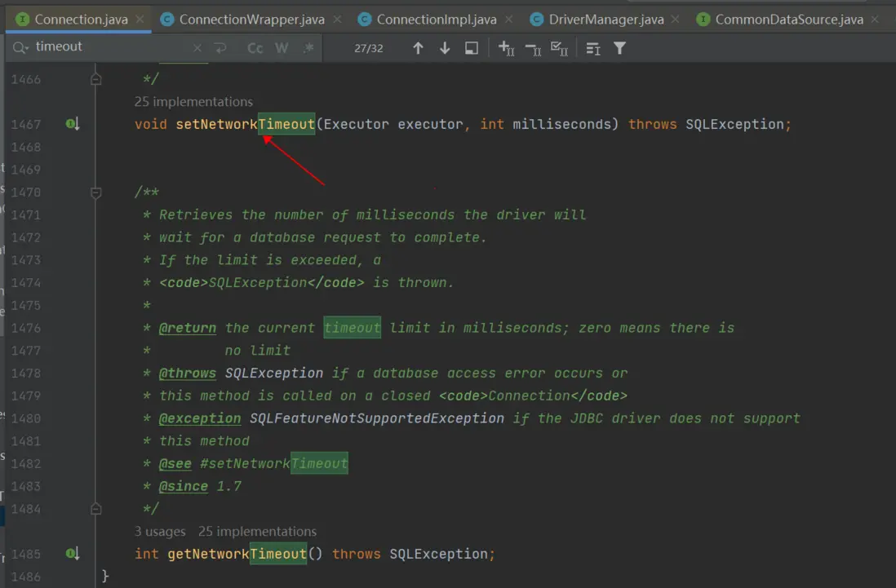This screenshot has width=896, height=588.
Task: Open the search filter icon
Action: pos(619,49)
